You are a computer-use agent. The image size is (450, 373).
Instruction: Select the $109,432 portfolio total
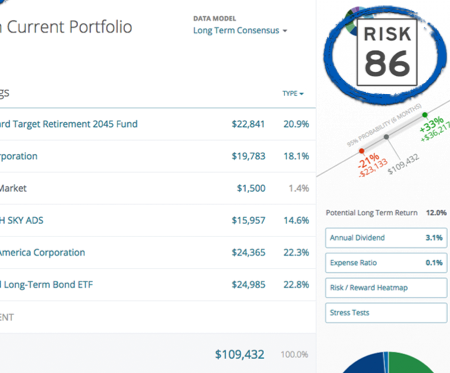point(240,354)
